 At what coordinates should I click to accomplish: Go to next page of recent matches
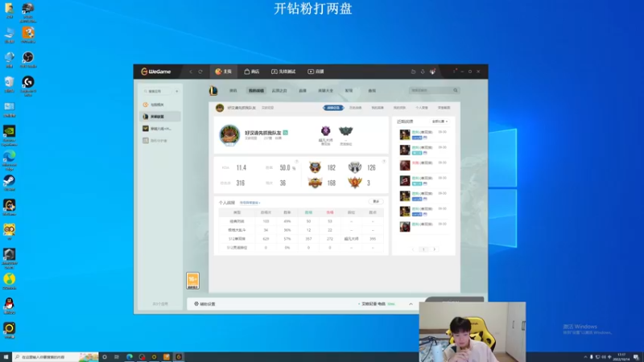coord(434,249)
